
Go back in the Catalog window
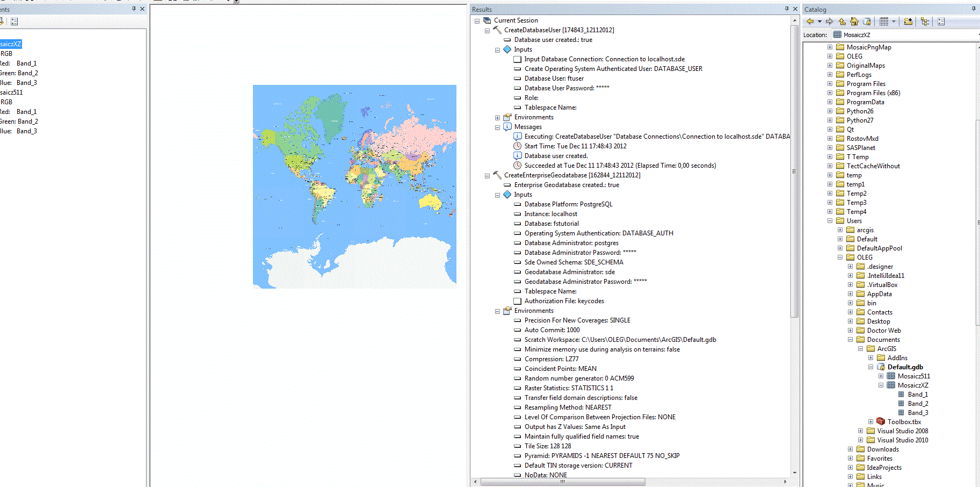point(810,22)
